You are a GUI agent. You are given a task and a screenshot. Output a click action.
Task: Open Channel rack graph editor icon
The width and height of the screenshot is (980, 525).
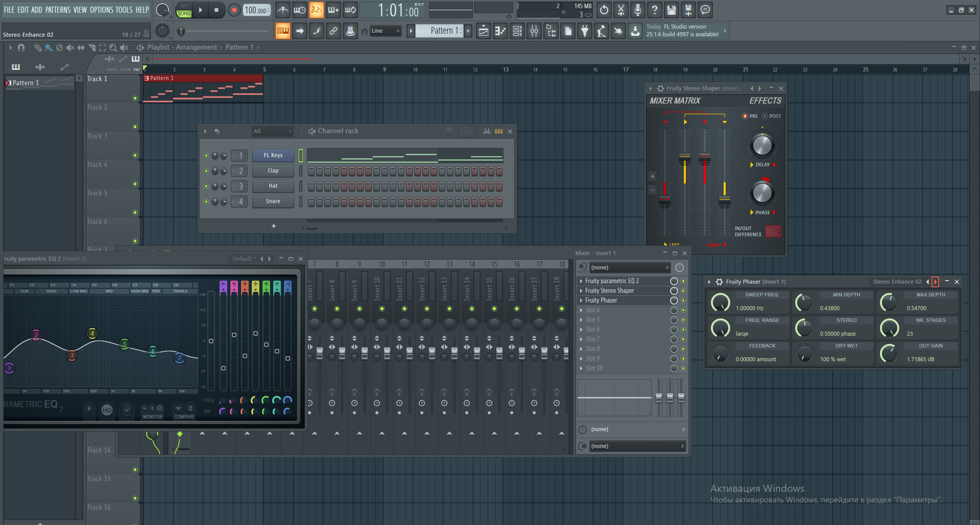point(487,131)
